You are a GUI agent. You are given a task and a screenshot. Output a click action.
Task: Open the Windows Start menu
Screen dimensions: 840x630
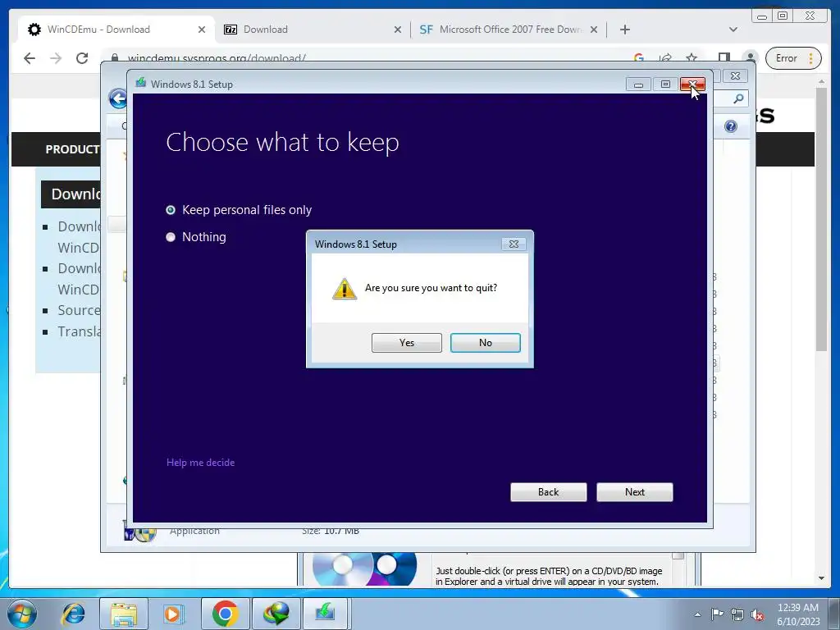tap(22, 614)
